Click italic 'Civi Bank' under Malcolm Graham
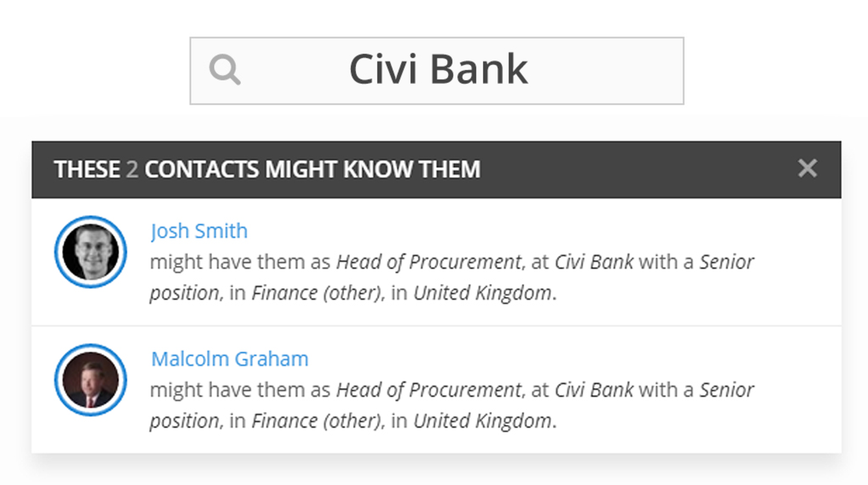The height and width of the screenshot is (485, 868). point(594,390)
